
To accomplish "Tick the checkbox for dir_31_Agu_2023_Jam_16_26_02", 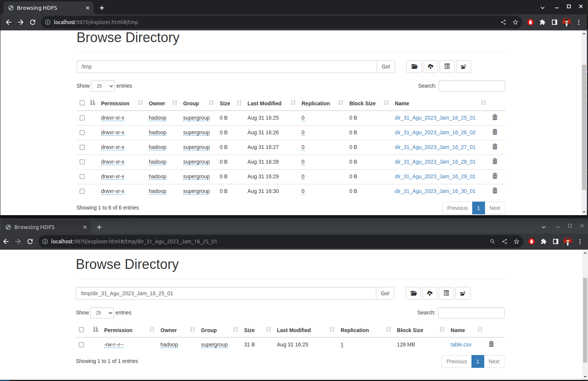I will click(82, 132).
